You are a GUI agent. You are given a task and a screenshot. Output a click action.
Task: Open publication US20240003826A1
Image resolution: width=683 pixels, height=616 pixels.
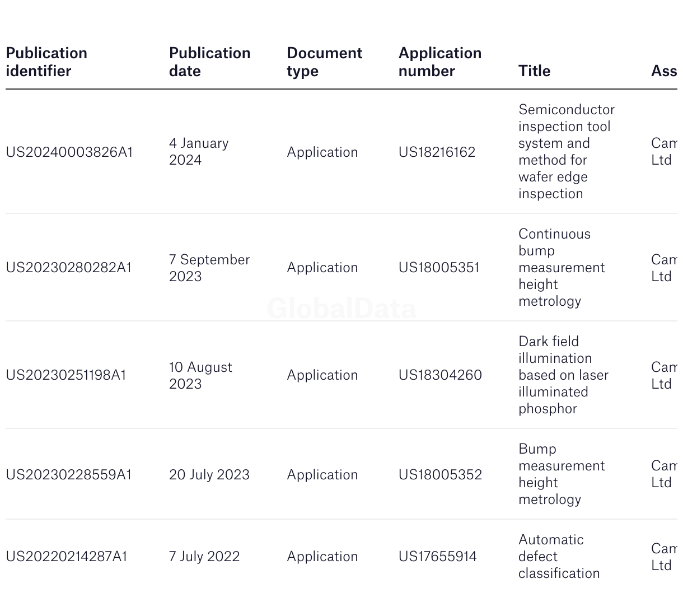click(x=69, y=152)
